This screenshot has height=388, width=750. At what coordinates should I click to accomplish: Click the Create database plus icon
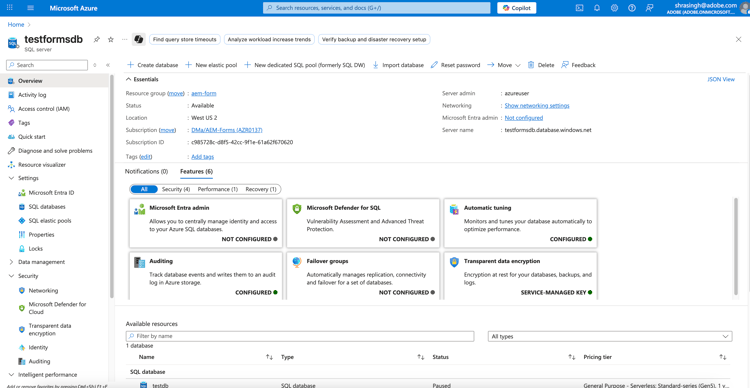click(x=130, y=65)
